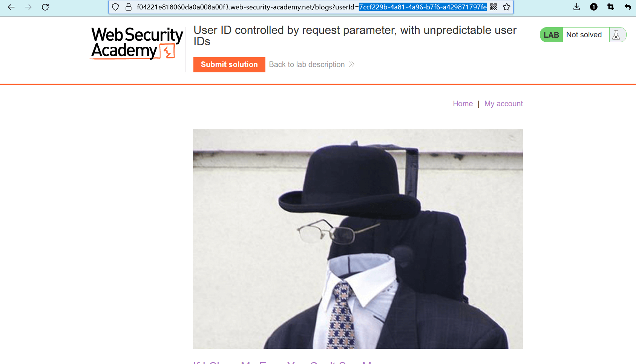636x364 pixels.
Task: Show site security info via padlock
Action: coord(129,7)
